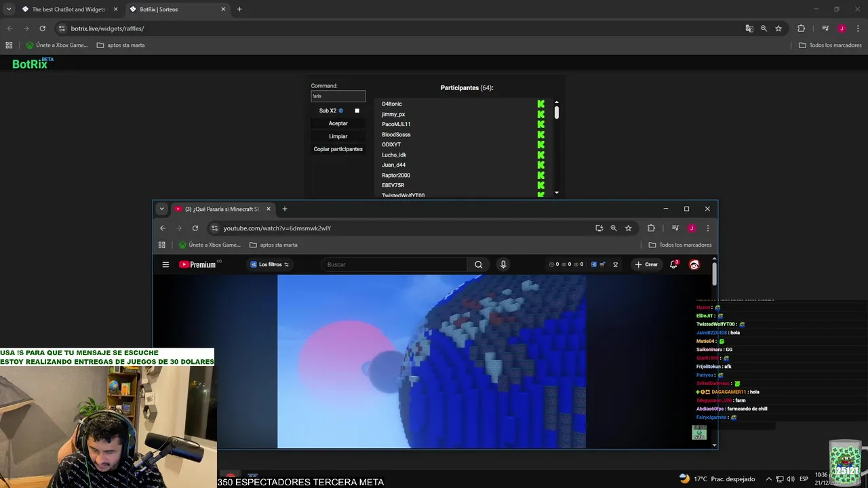The width and height of the screenshot is (868, 488).
Task: Select participant Juan_d44
Action: pos(393,165)
